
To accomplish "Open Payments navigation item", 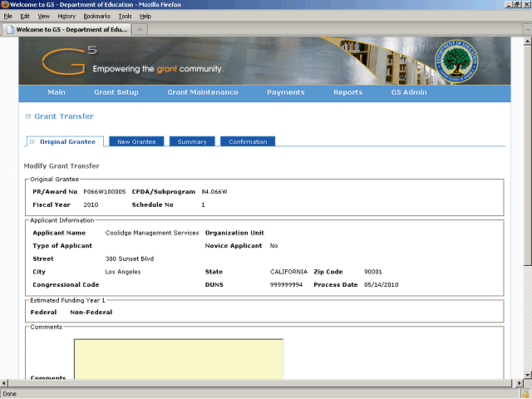I will [286, 92].
